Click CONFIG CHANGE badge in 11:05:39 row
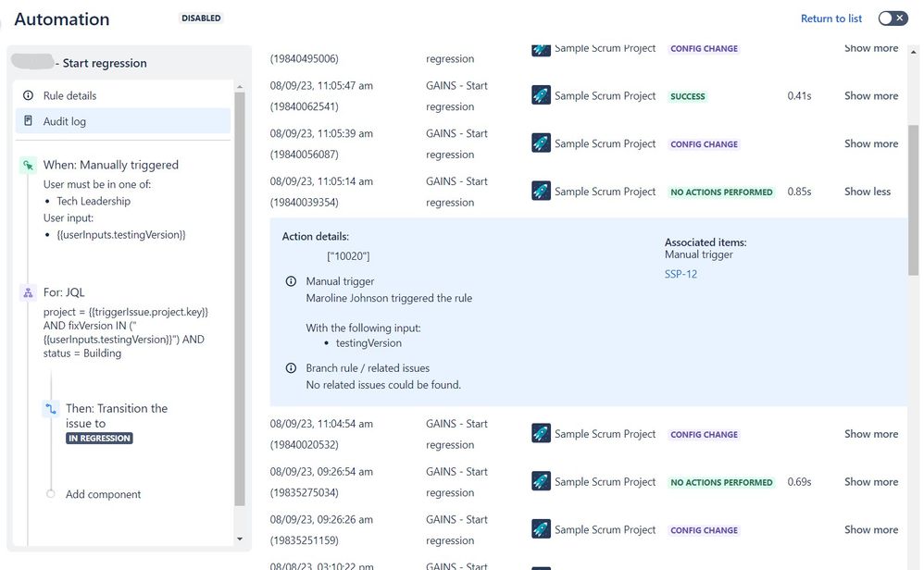 (704, 144)
